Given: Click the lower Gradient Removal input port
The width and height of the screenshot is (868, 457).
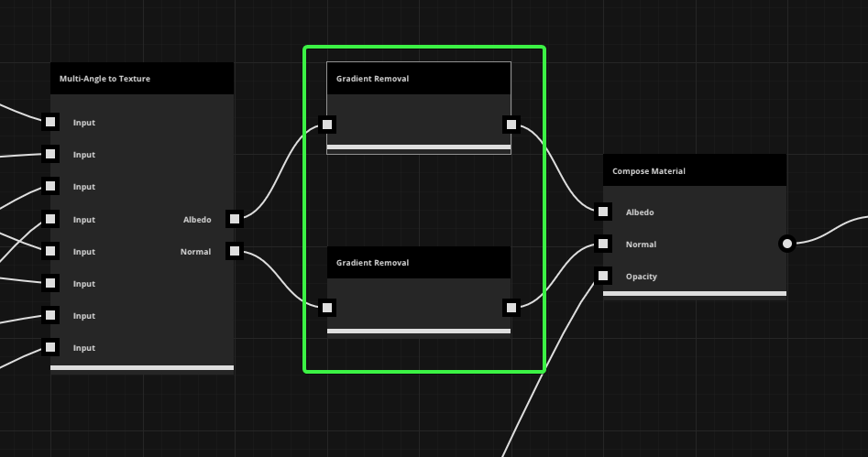Looking at the screenshot, I should (327, 308).
